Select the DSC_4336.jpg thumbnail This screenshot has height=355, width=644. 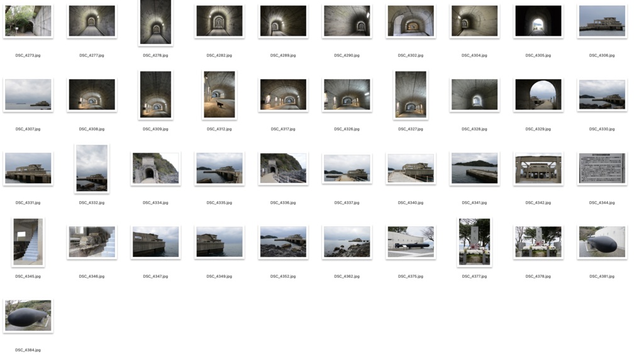click(x=283, y=168)
